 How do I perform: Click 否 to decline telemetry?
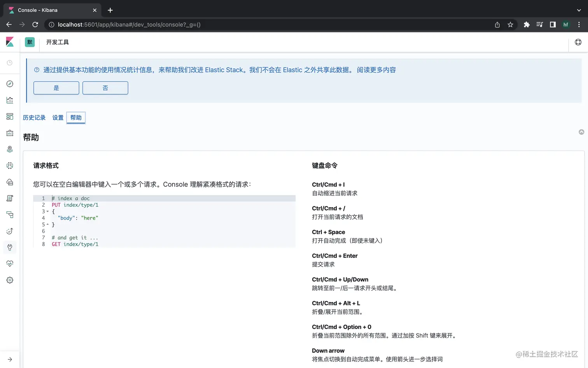tap(105, 88)
